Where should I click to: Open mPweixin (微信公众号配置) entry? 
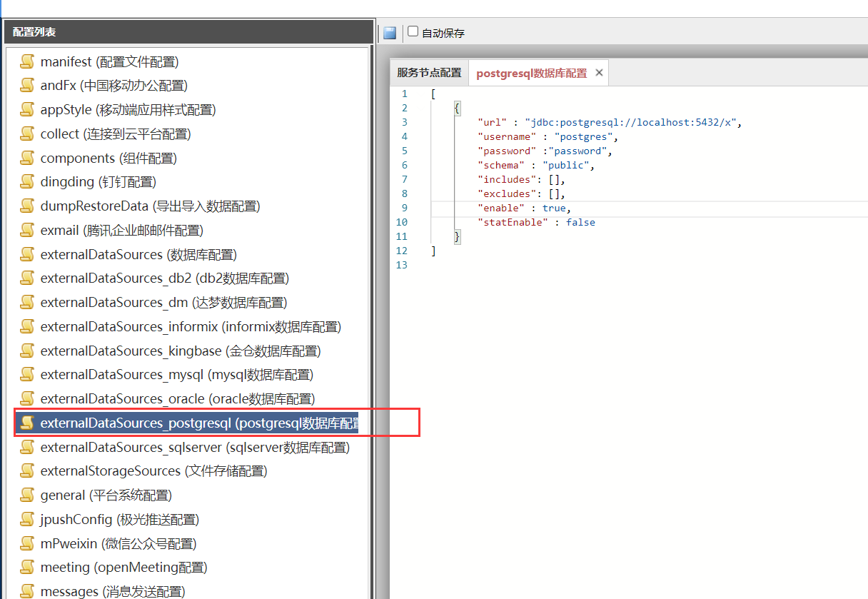[118, 544]
